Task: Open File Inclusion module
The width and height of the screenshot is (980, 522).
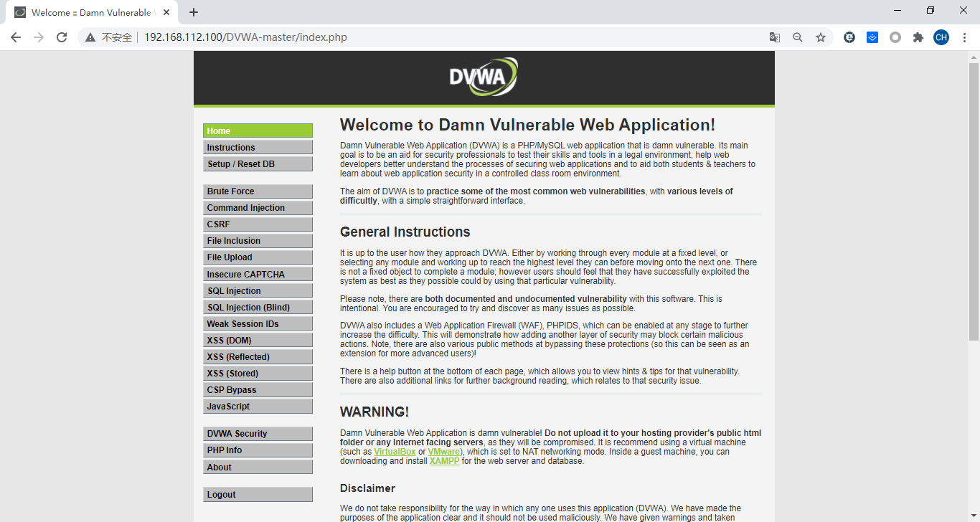Action: pyautogui.click(x=258, y=241)
